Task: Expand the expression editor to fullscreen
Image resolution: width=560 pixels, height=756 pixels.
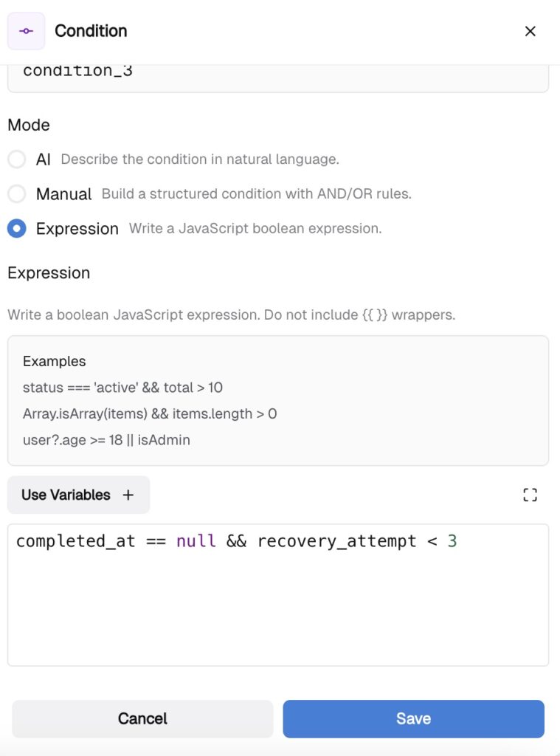Action: pyautogui.click(x=530, y=495)
